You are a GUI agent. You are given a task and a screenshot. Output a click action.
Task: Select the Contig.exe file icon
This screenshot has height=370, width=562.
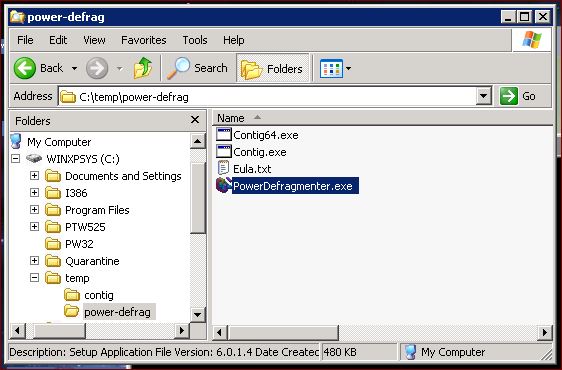click(x=224, y=152)
